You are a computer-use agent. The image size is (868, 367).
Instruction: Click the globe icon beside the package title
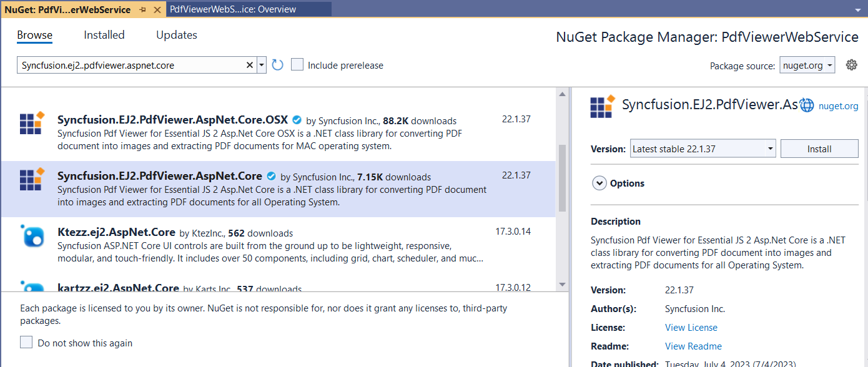[807, 104]
